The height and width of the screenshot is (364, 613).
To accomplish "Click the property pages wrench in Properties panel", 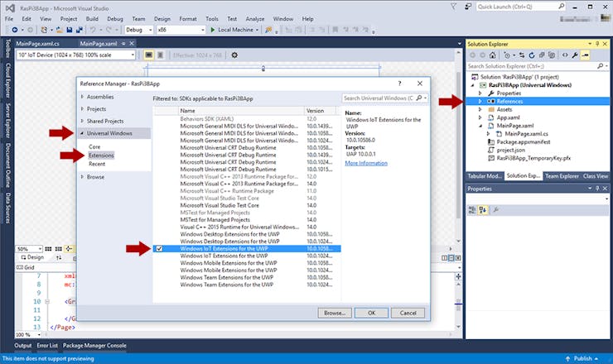I will (x=495, y=210).
